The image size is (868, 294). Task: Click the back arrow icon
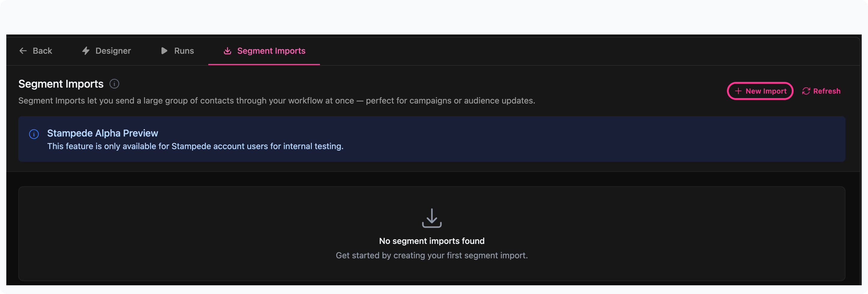point(23,51)
